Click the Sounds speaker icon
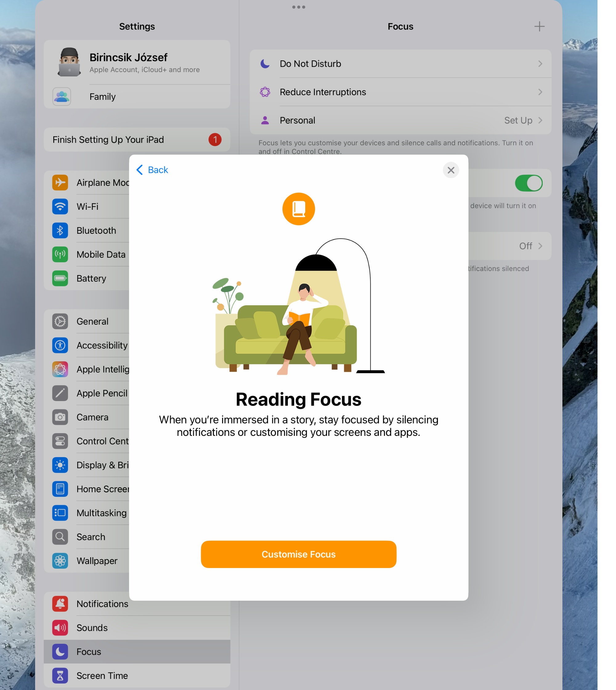 coord(60,628)
